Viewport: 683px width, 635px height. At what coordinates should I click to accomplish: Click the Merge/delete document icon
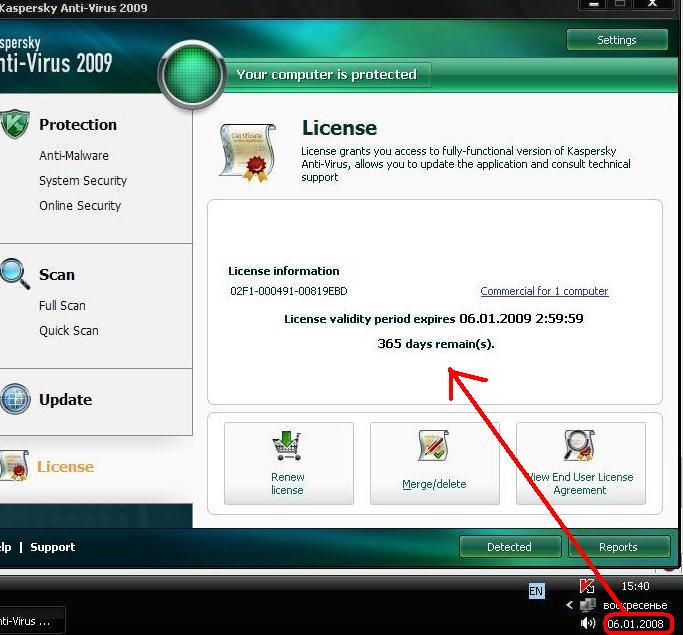click(x=433, y=446)
